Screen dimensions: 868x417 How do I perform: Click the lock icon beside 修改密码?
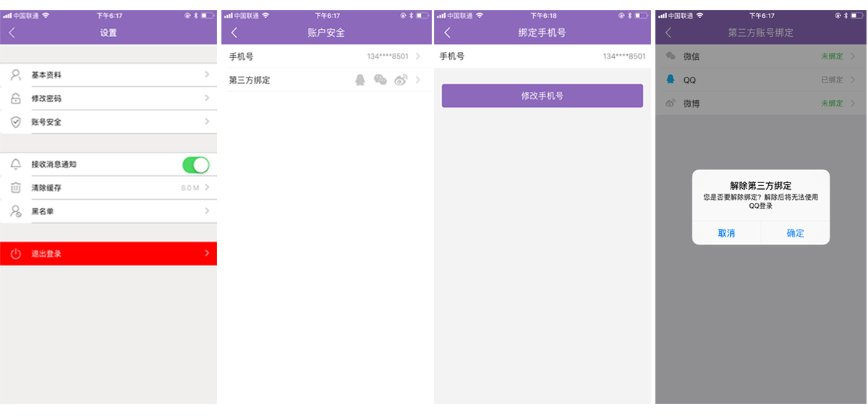click(x=16, y=98)
